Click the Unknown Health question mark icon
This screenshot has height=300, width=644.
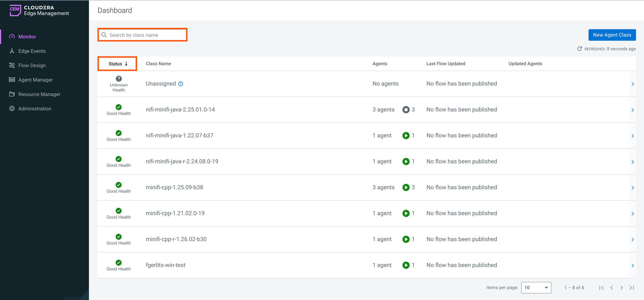pyautogui.click(x=119, y=79)
